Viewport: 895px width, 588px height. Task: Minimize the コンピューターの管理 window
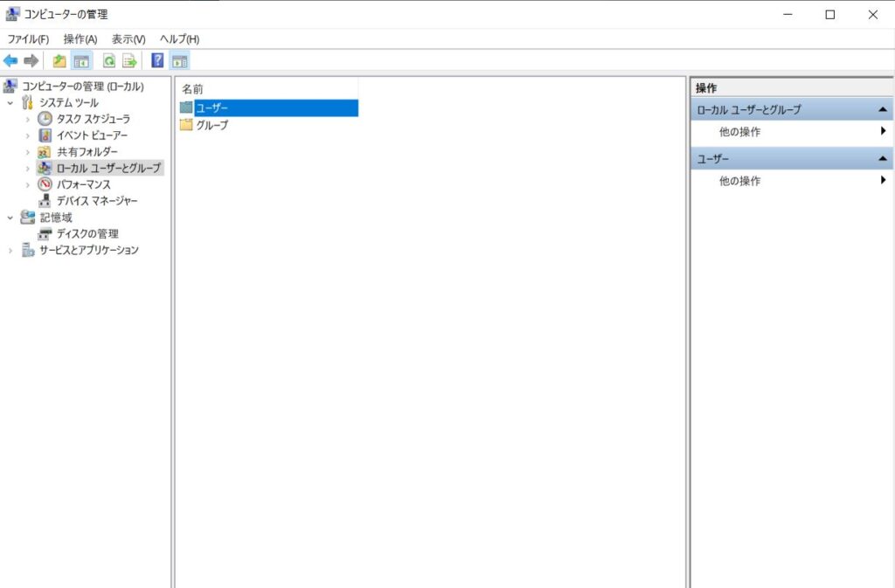[x=788, y=14]
